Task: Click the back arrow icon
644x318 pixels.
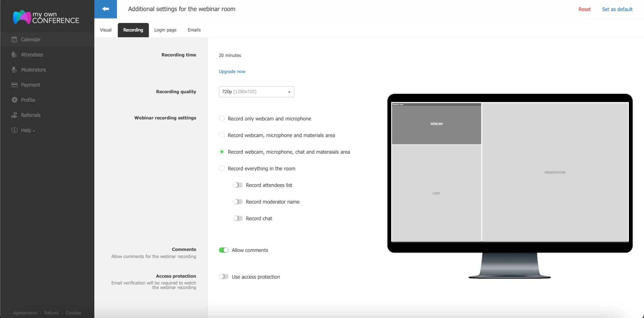Action: pyautogui.click(x=106, y=9)
